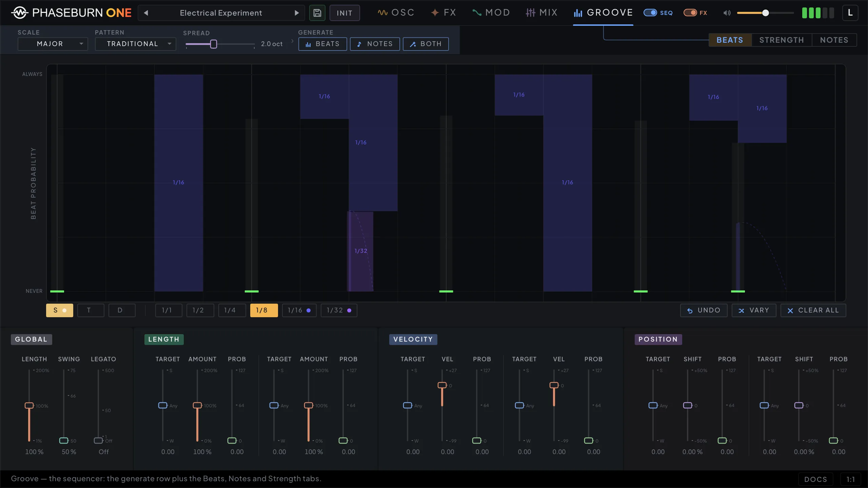Select the S note mode button
This screenshot has width=868, height=488.
tap(60, 310)
